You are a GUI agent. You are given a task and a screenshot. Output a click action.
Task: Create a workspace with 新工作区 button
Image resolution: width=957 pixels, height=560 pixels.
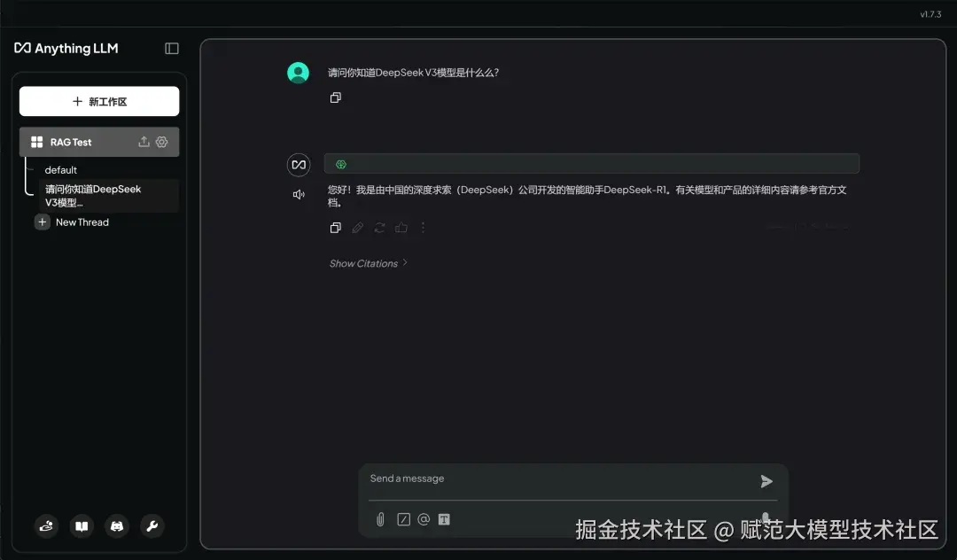[98, 101]
